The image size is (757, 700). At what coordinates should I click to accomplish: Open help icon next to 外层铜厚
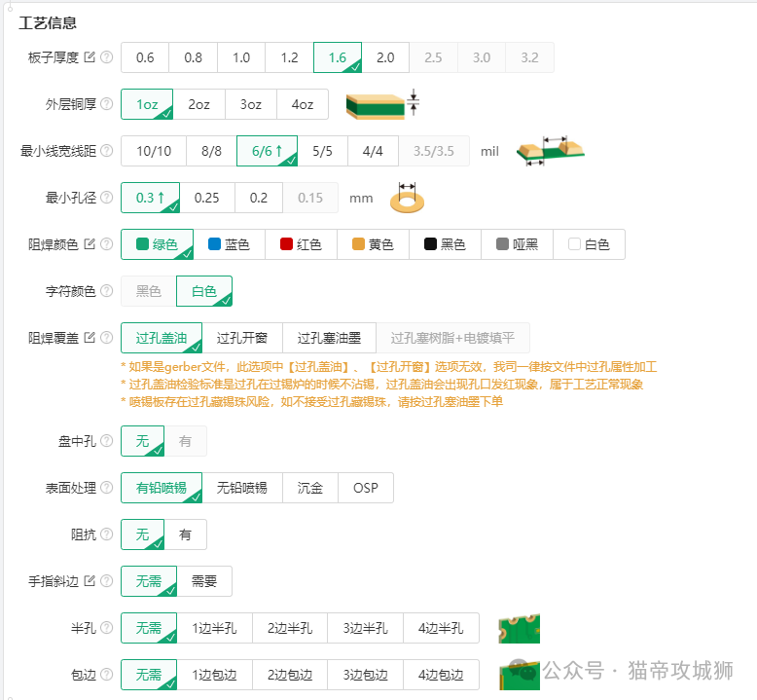[106, 104]
